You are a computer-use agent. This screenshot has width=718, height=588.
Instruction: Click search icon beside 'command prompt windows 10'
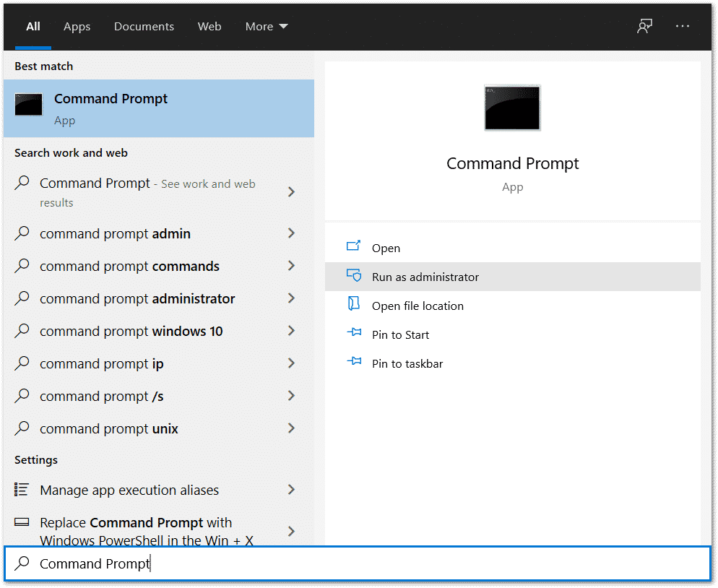[x=22, y=331]
